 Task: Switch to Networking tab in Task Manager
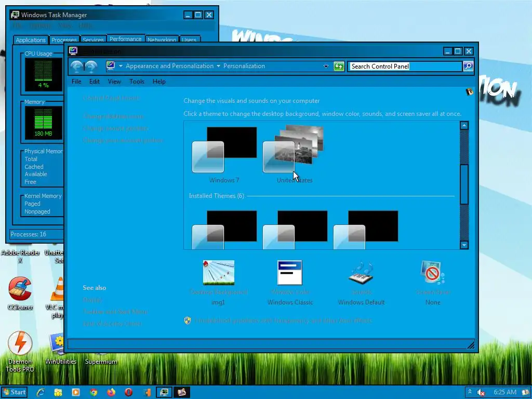click(162, 40)
